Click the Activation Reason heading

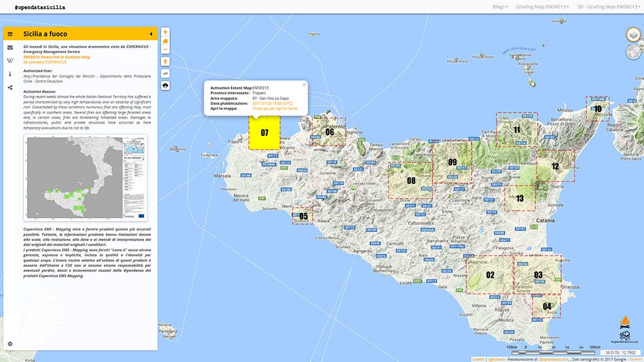click(40, 92)
